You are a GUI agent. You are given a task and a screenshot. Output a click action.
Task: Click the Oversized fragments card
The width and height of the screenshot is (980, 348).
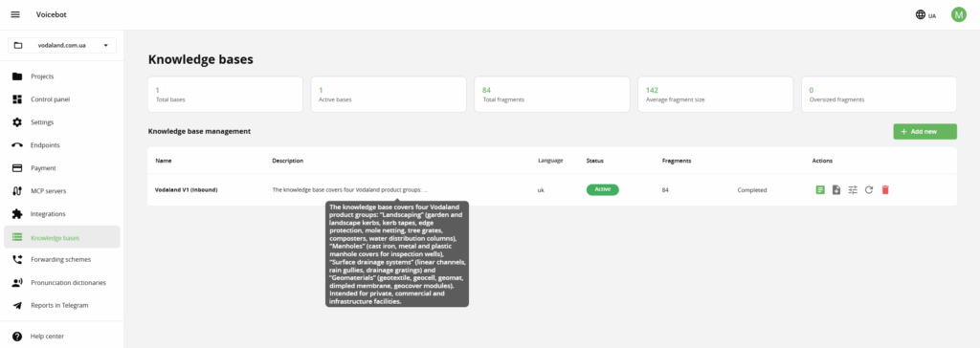(x=879, y=95)
